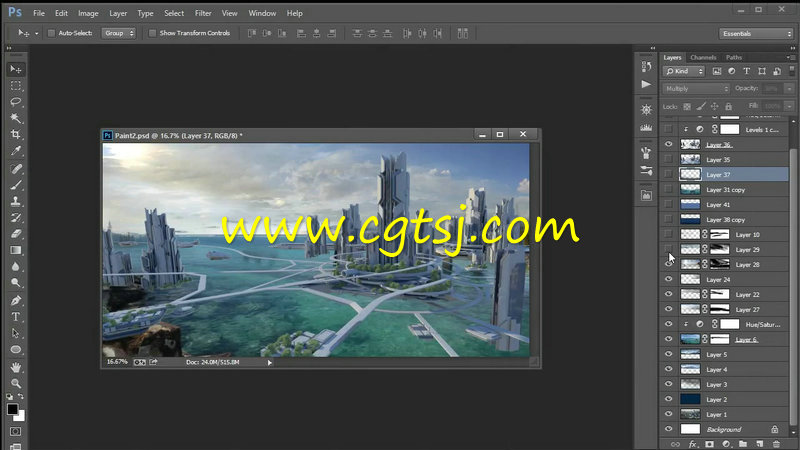This screenshot has height=450, width=800.
Task: Expand the collapsed tools panel double arrow
Action: [x=9, y=48]
